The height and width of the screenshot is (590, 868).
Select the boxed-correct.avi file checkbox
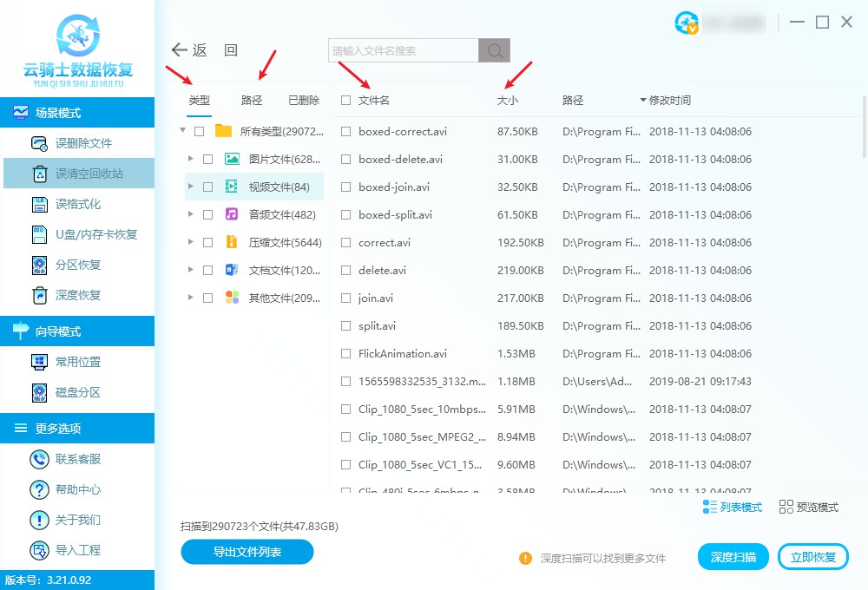pos(345,131)
